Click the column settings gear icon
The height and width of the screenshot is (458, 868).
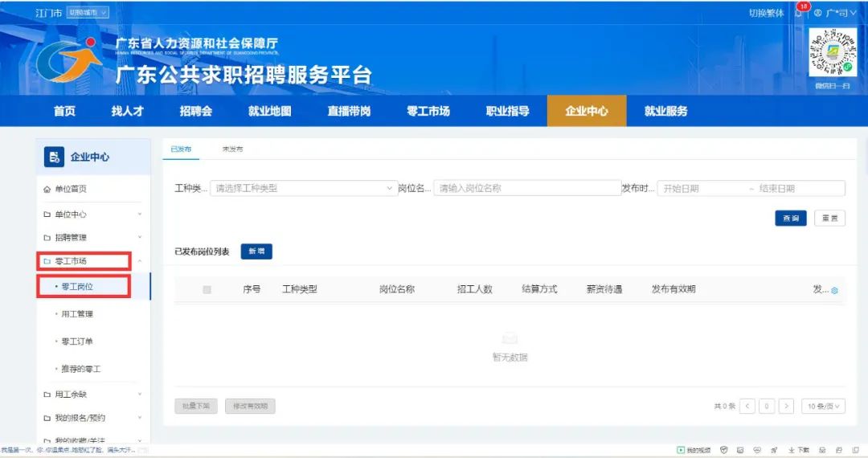[x=834, y=290]
